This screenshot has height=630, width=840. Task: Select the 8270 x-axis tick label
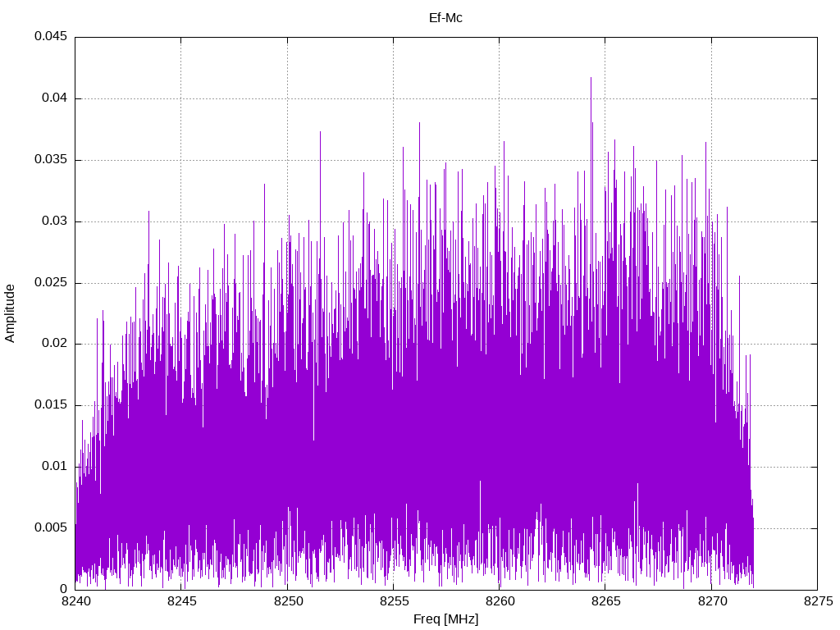tap(712, 601)
